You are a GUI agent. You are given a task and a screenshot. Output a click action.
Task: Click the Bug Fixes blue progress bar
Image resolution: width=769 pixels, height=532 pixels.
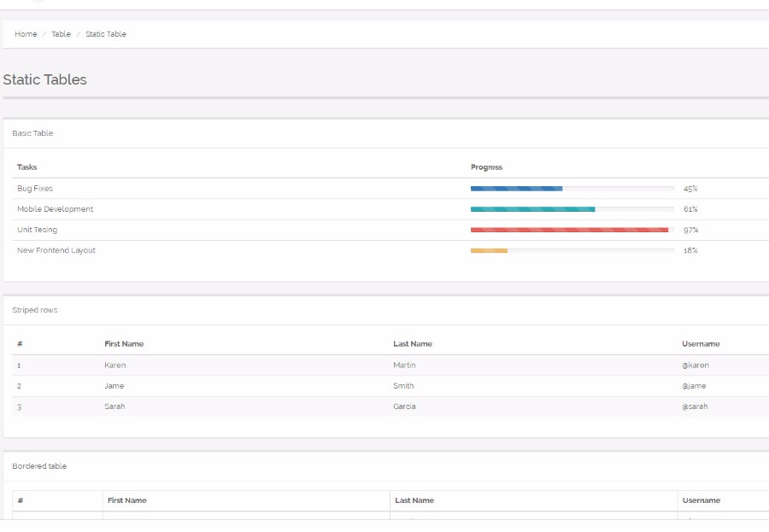coord(572,188)
